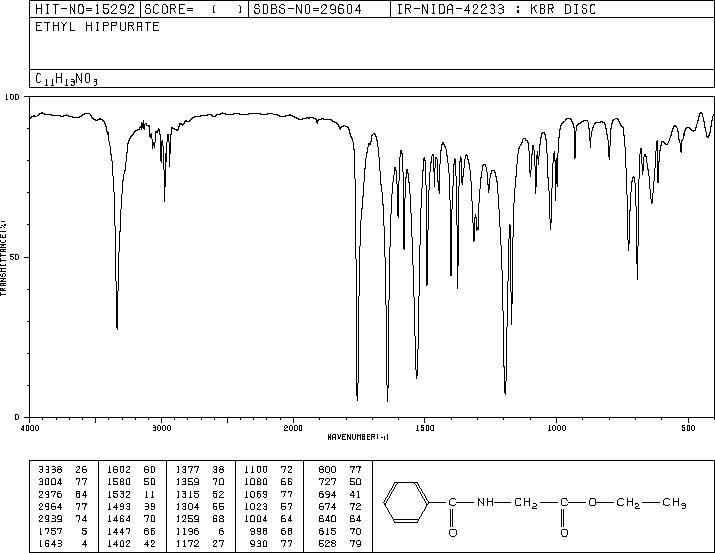This screenshot has width=715, height=553.
Task: Select the 3004 peak table entry
Action: coord(62,481)
